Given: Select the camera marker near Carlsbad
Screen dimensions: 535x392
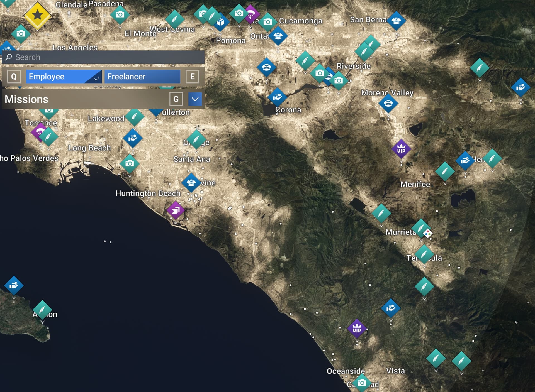Looking at the screenshot, I should [362, 383].
